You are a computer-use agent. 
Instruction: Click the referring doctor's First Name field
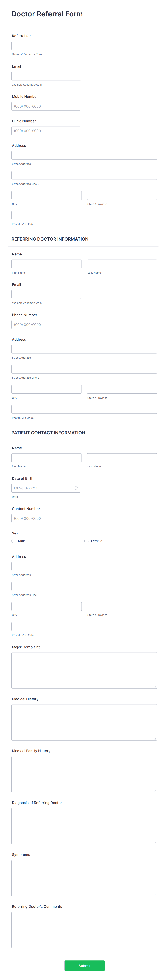pos(47,264)
